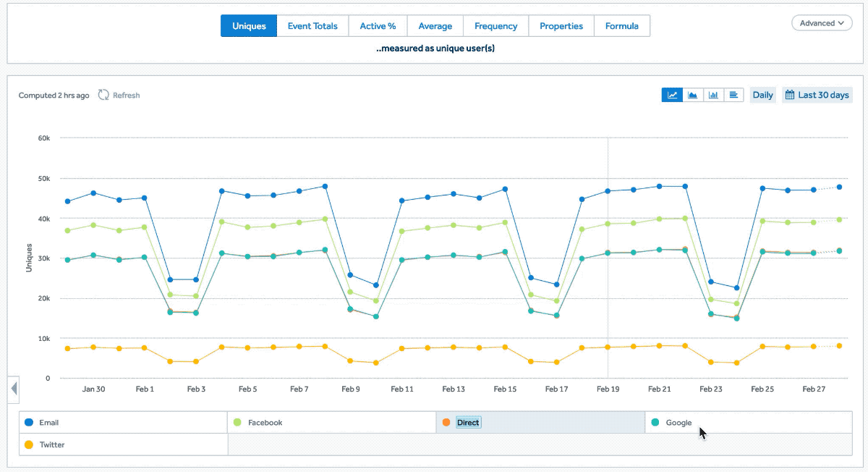The height and width of the screenshot is (472, 868).
Task: Toggle the Email series in the legend
Action: pos(49,423)
